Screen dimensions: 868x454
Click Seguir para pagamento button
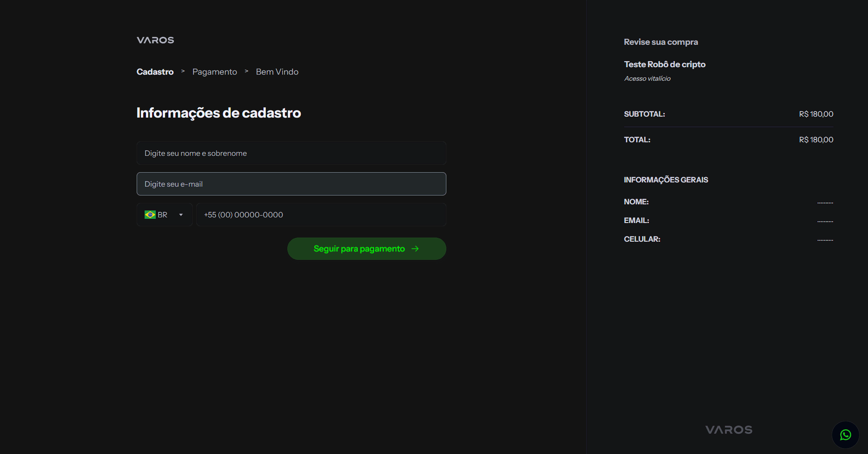366,249
